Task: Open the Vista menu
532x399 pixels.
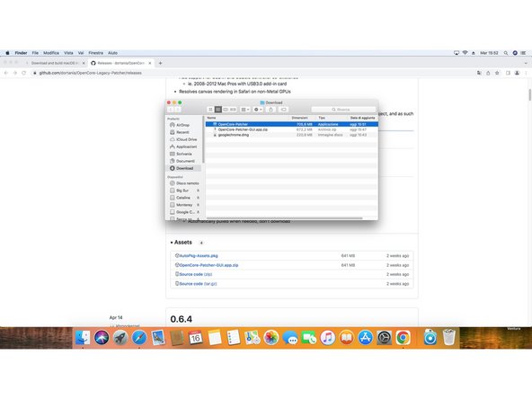Action: point(68,53)
